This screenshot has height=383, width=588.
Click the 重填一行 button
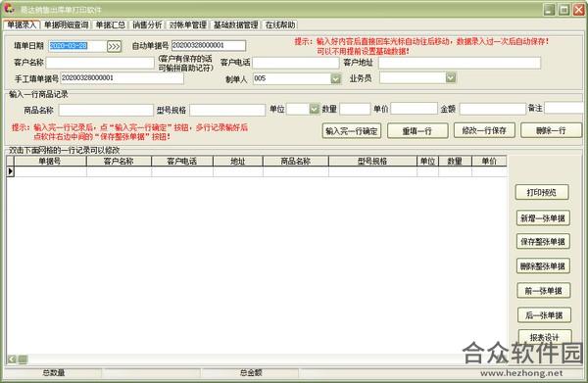point(417,131)
